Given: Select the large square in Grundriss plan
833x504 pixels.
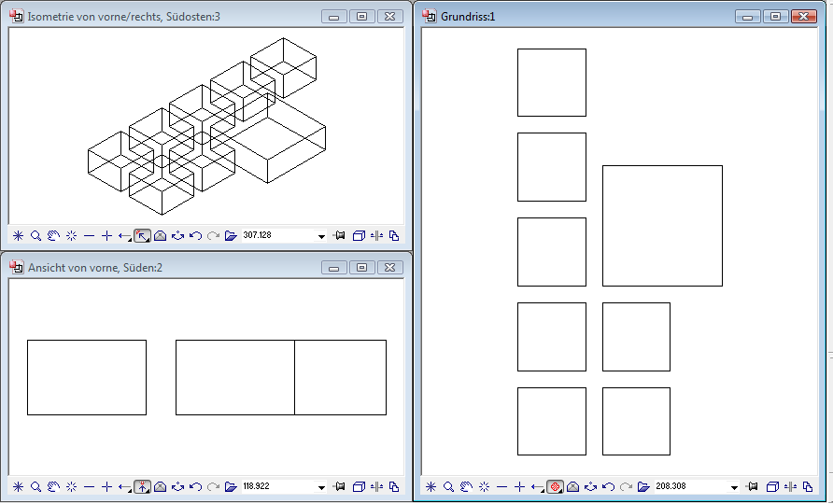Looking at the screenshot, I should tap(662, 226).
